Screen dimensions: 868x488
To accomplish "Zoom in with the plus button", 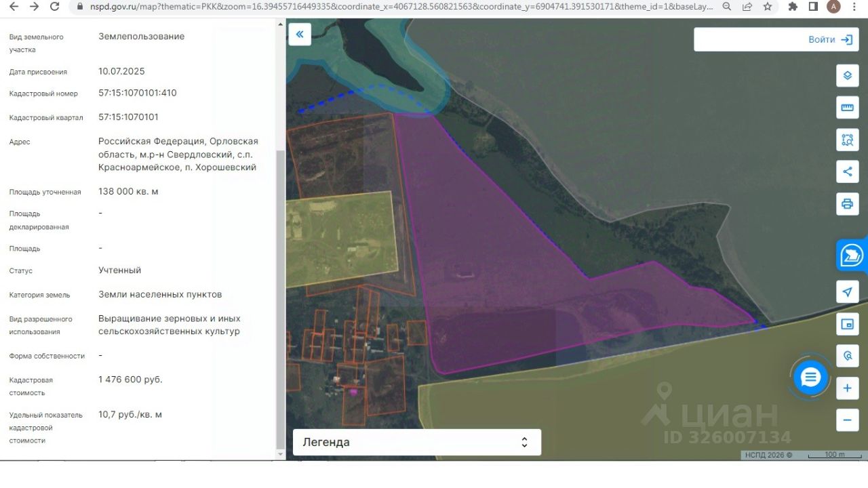I will [x=847, y=388].
